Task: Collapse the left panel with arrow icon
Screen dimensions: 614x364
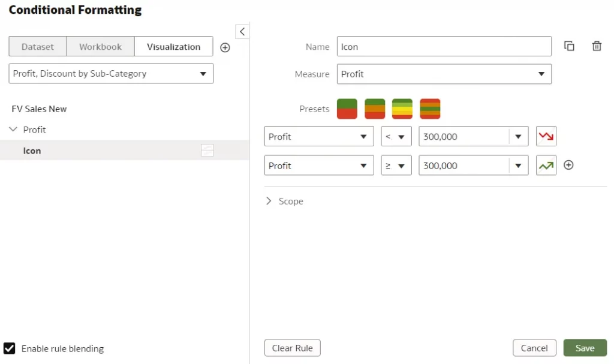Action: click(242, 32)
